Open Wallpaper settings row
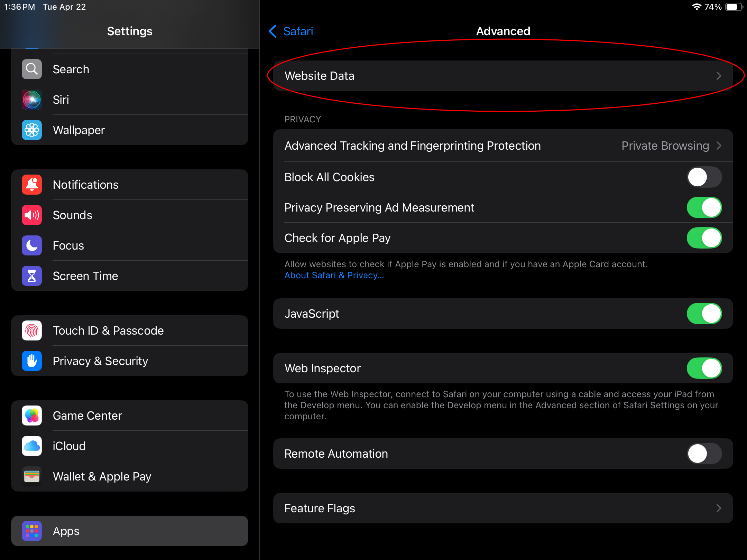 [x=130, y=130]
